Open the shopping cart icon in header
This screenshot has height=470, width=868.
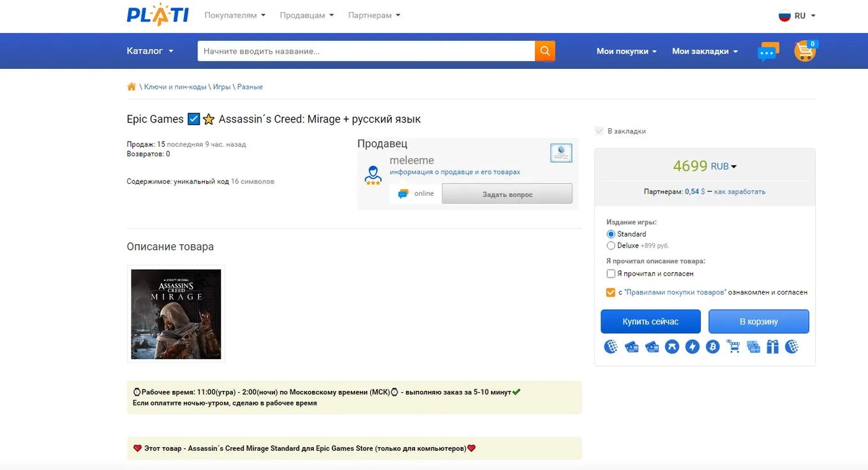805,51
